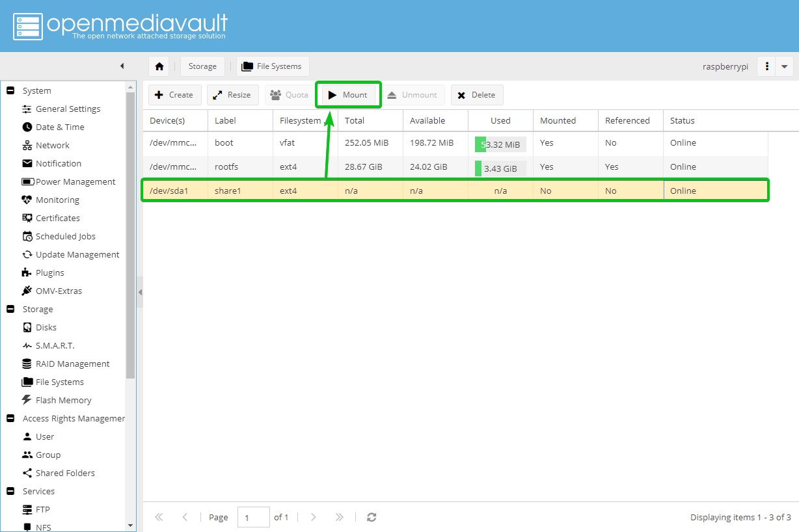The image size is (799, 532).
Task: Click the Resize button
Action: [x=233, y=95]
